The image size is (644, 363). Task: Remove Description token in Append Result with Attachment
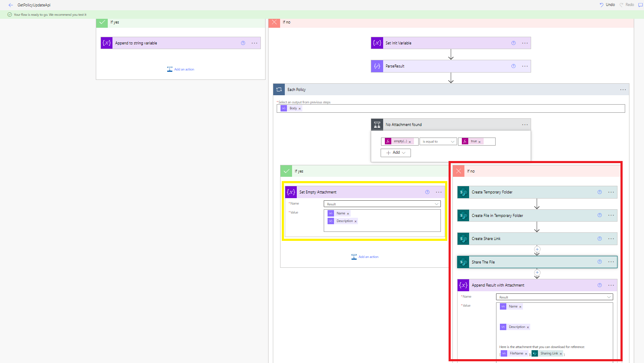(528, 327)
